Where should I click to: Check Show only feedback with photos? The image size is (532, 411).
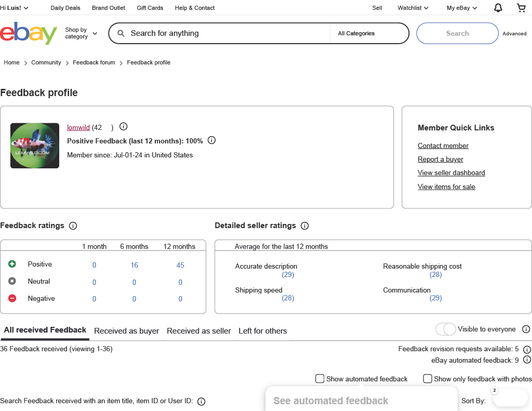coord(428,379)
